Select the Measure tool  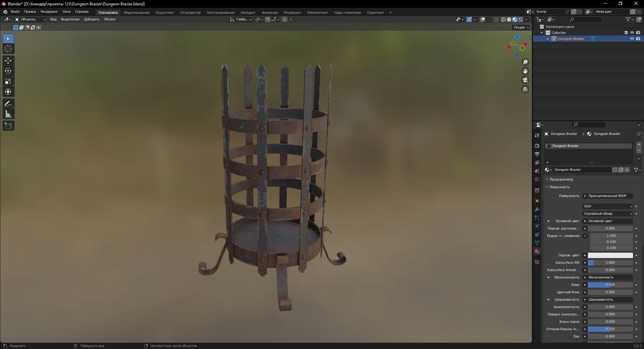(x=8, y=114)
